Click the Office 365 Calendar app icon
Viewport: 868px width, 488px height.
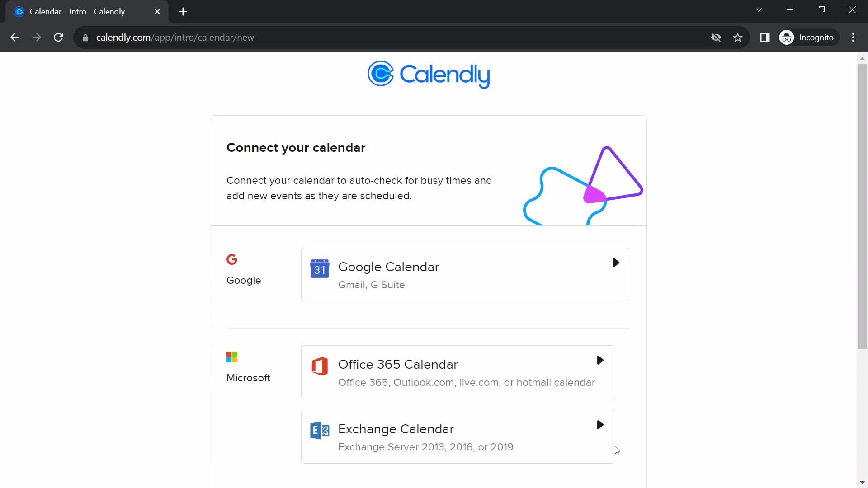[x=320, y=367]
